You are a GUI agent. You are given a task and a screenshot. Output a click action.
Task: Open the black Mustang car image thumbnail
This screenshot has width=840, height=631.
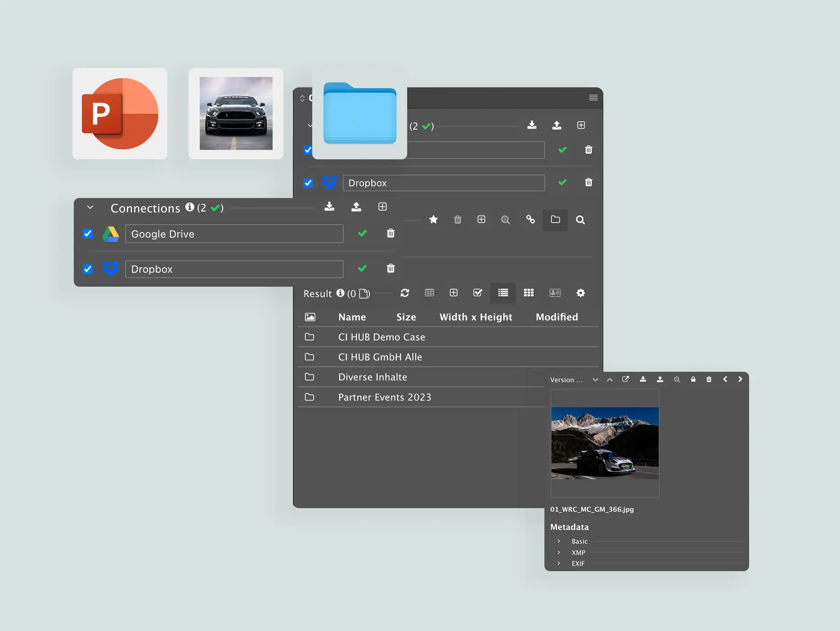click(x=236, y=113)
